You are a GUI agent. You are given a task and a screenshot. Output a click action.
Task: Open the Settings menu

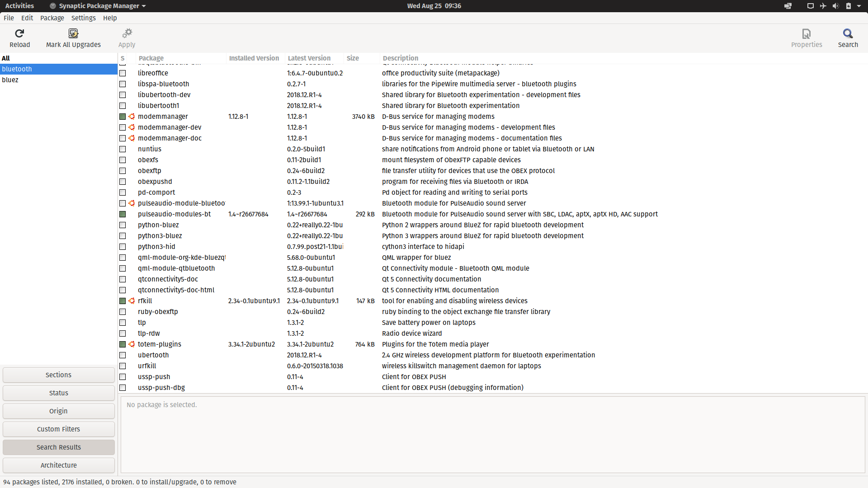tap(83, 18)
